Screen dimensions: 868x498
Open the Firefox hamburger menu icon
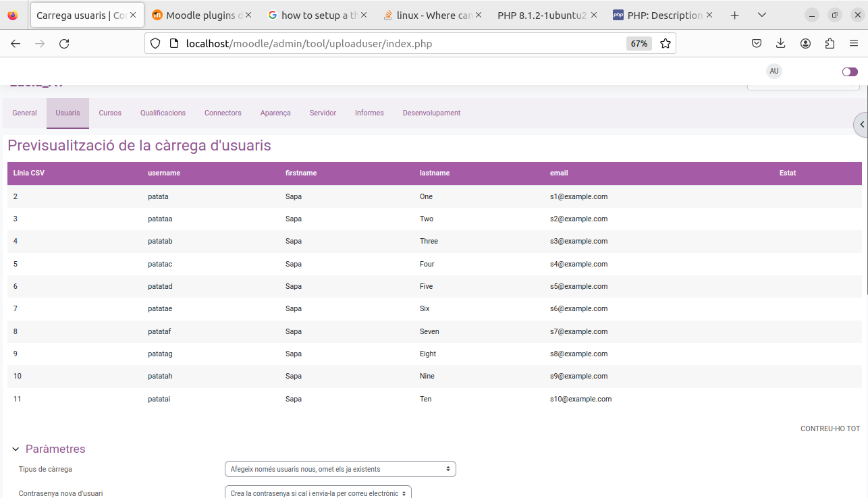click(853, 43)
